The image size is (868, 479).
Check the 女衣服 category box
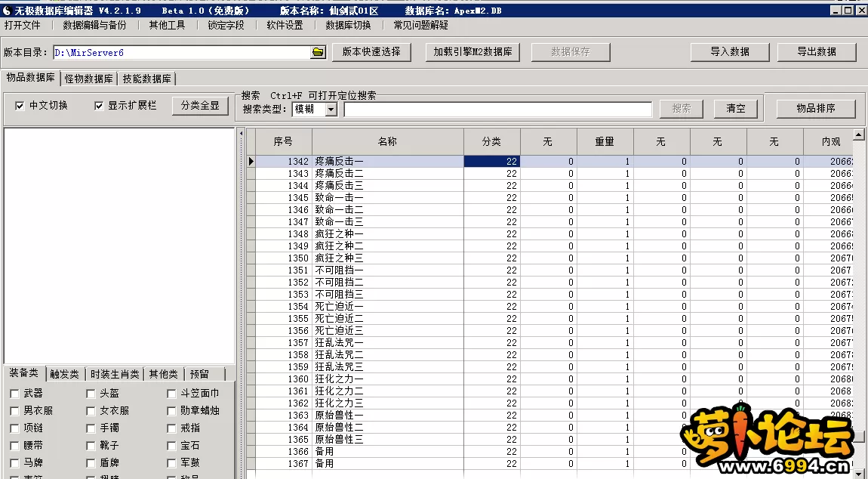point(91,411)
